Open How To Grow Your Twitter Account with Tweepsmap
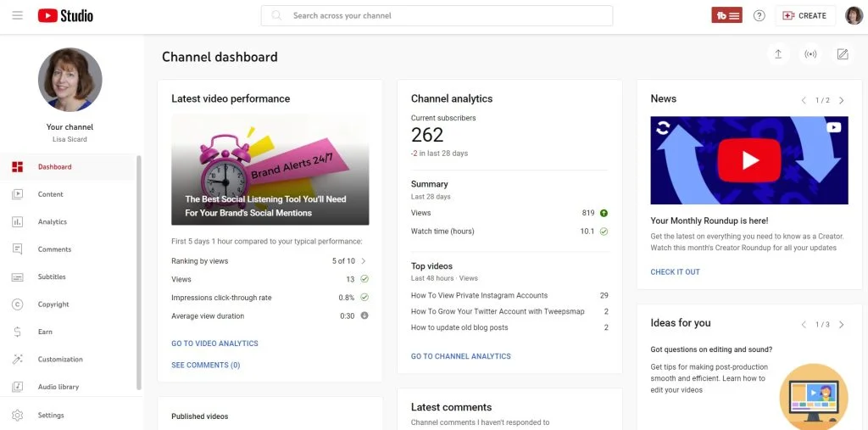 click(x=498, y=311)
